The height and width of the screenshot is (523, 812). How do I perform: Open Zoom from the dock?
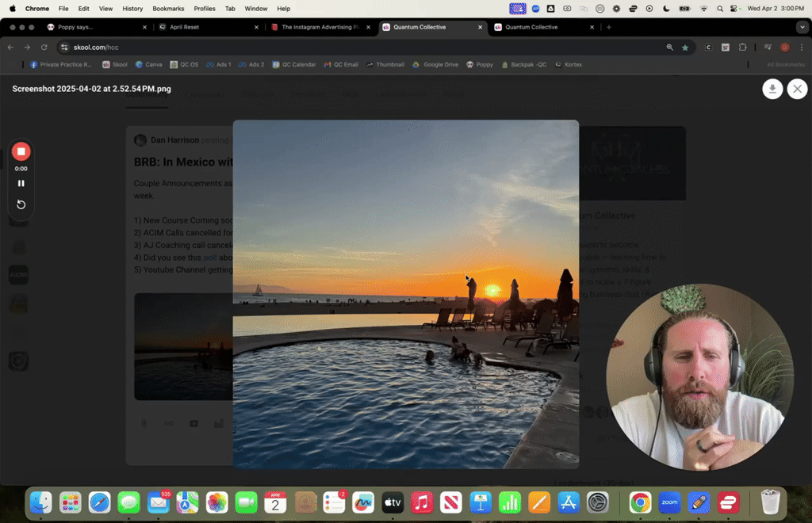tap(669, 502)
